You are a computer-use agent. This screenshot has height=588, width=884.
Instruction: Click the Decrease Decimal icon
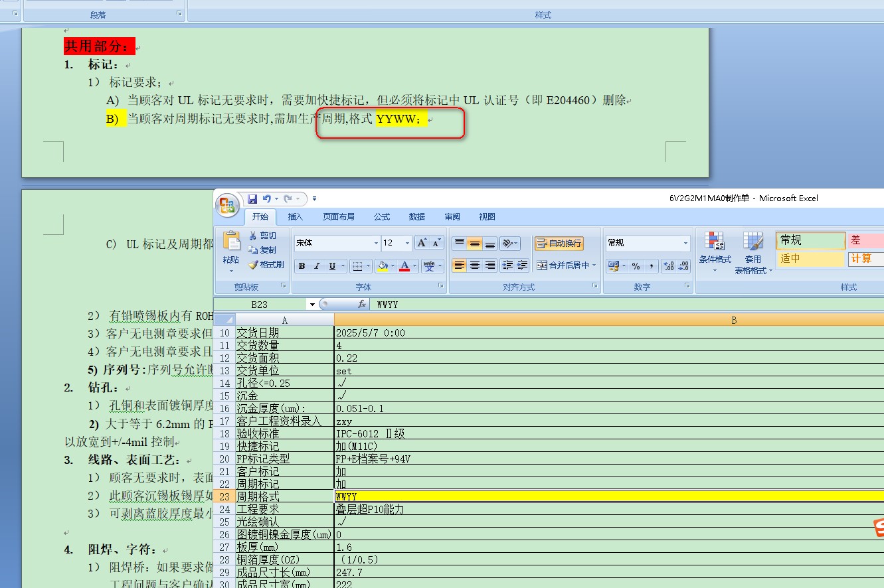(683, 266)
